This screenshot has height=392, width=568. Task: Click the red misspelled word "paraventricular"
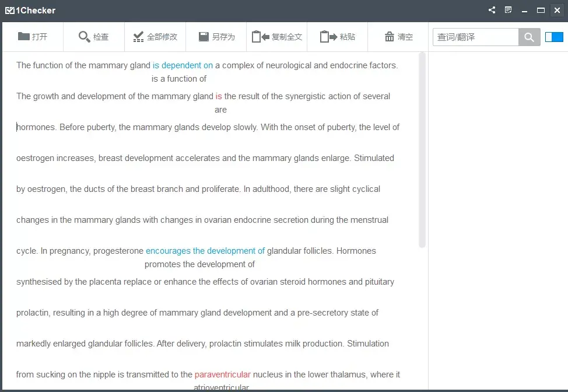pos(223,374)
